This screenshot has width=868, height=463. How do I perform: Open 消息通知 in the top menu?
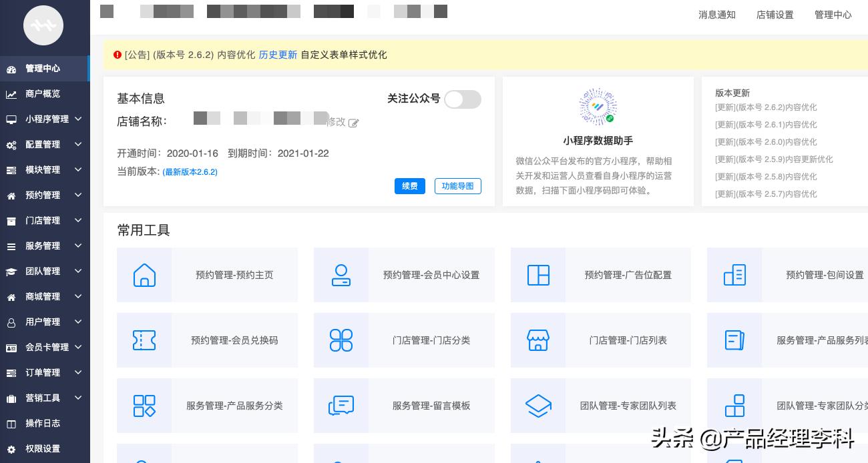[716, 15]
